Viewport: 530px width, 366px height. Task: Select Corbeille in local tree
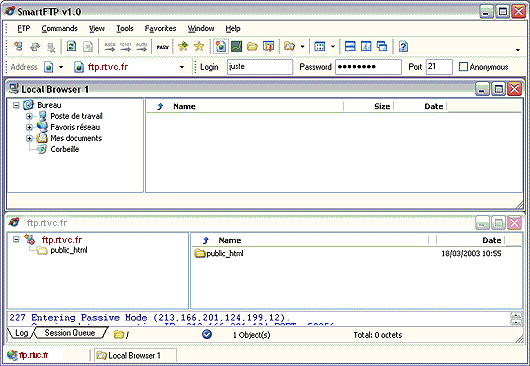[65, 149]
